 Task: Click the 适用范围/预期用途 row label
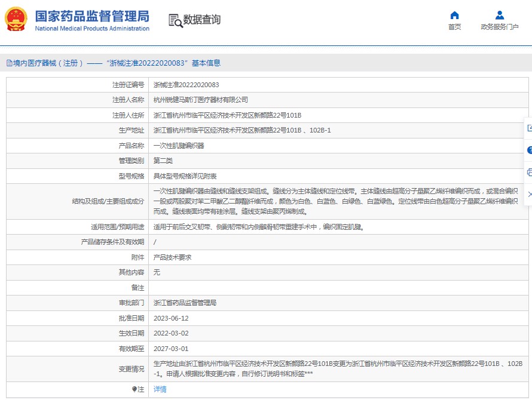pyautogui.click(x=117, y=227)
